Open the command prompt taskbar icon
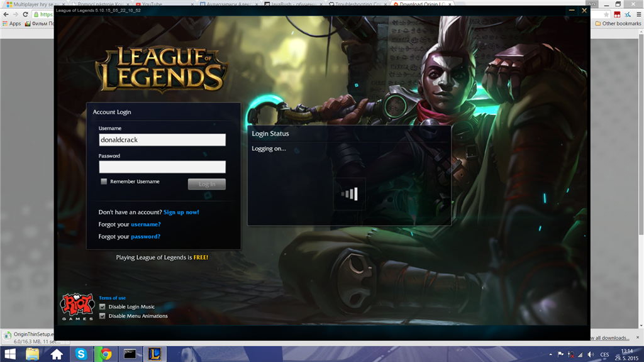Image resolution: width=644 pixels, height=362 pixels. pyautogui.click(x=130, y=354)
